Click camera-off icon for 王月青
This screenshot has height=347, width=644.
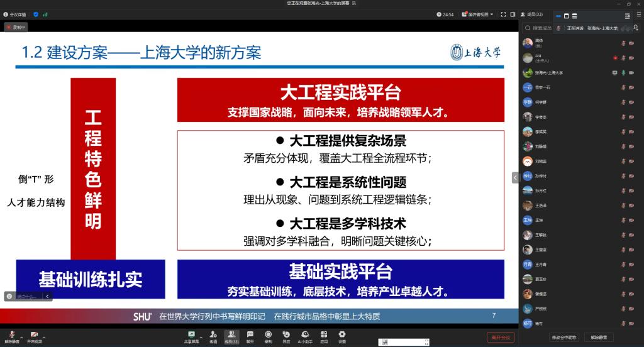631,265
